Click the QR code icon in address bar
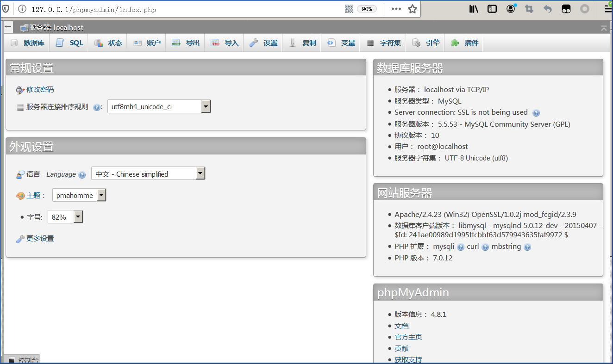The height and width of the screenshot is (364, 613). 349,9
